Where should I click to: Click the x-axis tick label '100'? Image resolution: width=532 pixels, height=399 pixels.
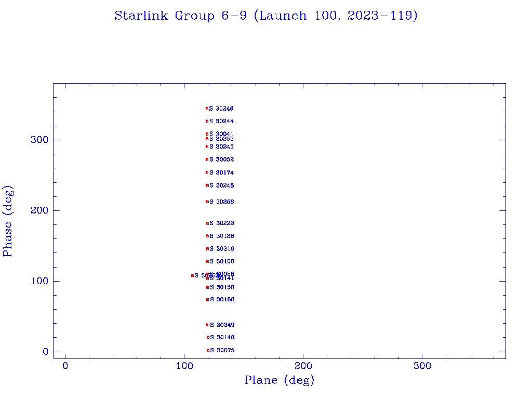tap(184, 366)
